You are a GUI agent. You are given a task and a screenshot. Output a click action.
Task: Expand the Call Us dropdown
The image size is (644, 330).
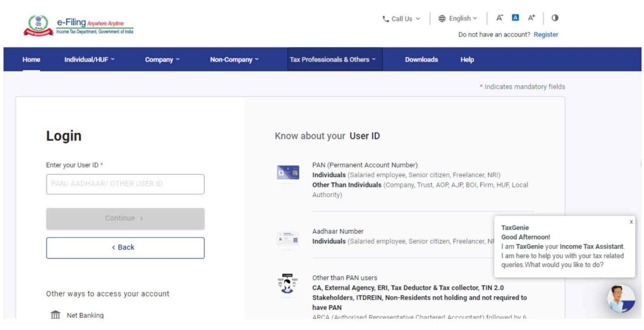coord(403,18)
